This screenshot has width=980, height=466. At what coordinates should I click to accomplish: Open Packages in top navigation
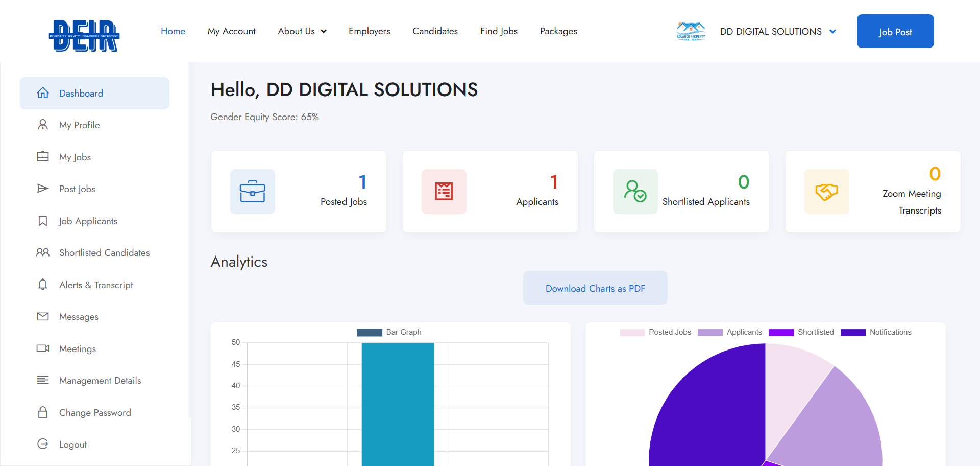pyautogui.click(x=558, y=31)
